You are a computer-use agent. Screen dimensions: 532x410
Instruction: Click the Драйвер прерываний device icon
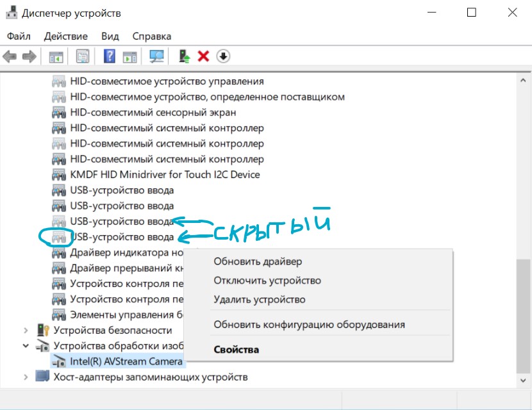[59, 268]
